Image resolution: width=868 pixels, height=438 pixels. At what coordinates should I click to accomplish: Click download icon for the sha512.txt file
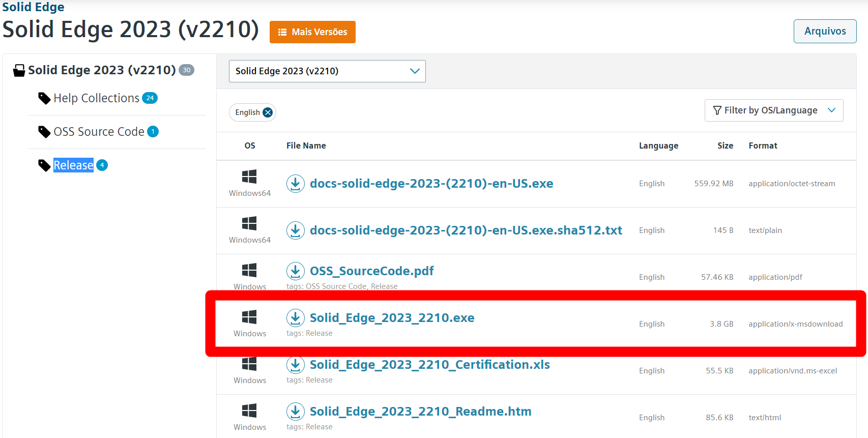pyautogui.click(x=295, y=230)
